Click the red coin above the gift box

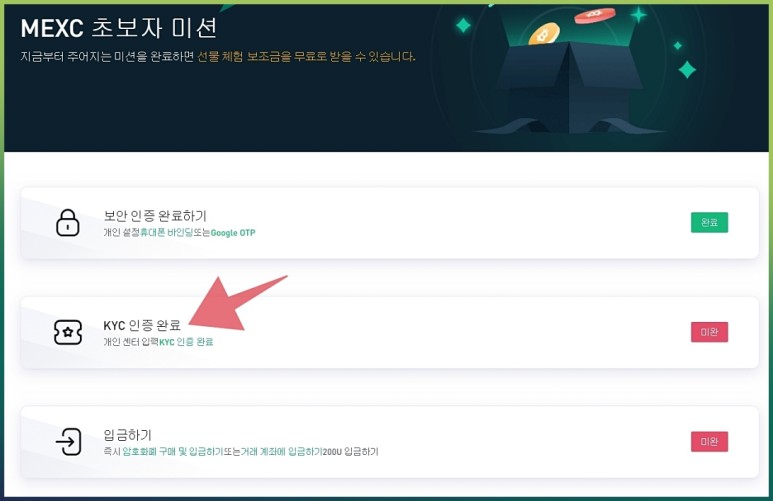pyautogui.click(x=595, y=16)
